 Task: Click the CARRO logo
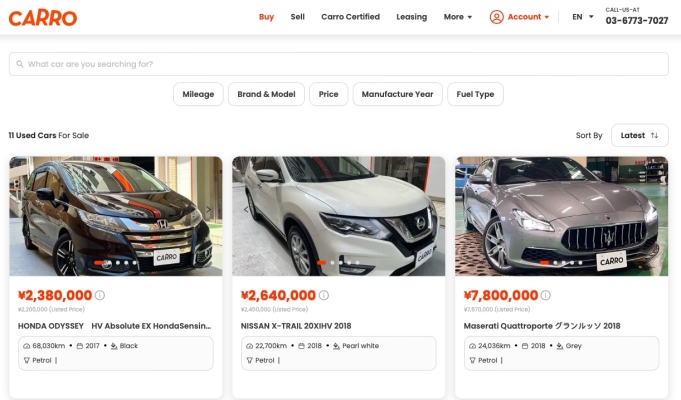[x=43, y=18]
